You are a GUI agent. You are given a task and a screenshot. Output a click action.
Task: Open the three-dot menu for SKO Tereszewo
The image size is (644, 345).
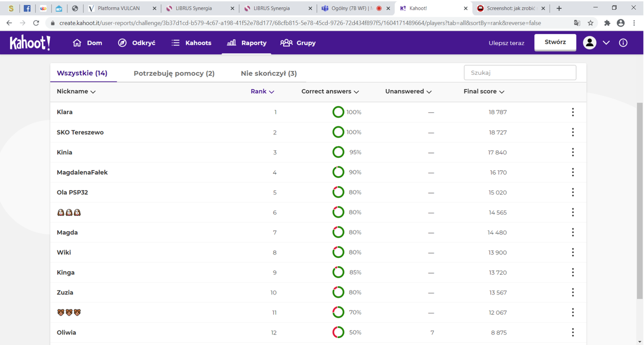pos(573,132)
